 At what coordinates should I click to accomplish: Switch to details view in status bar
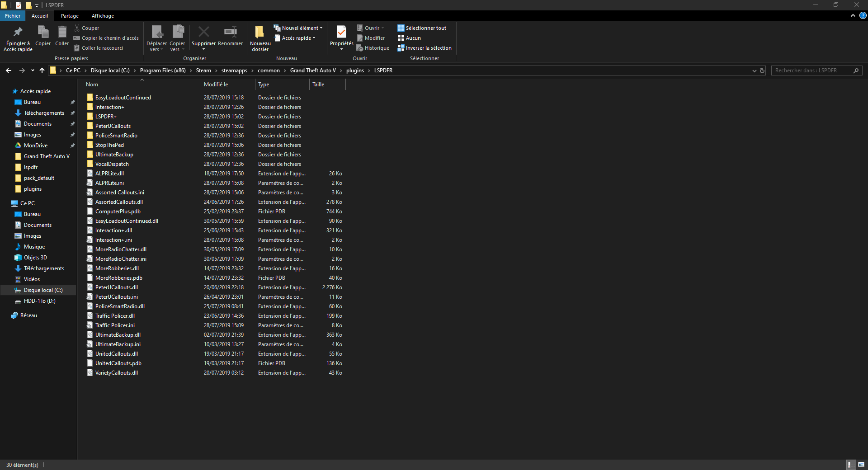[850, 465]
